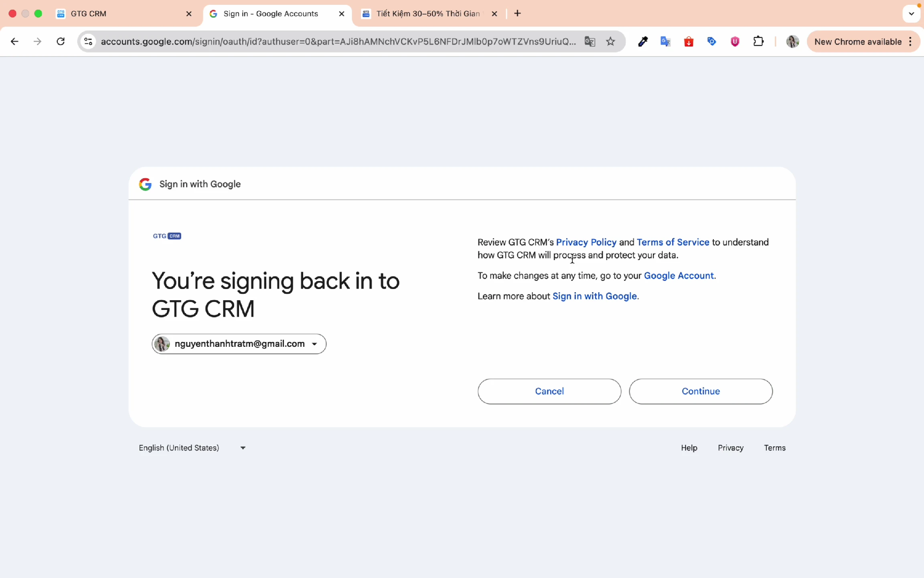The width and height of the screenshot is (924, 578).
Task: Click the translate page icon in address bar
Action: coord(589,41)
